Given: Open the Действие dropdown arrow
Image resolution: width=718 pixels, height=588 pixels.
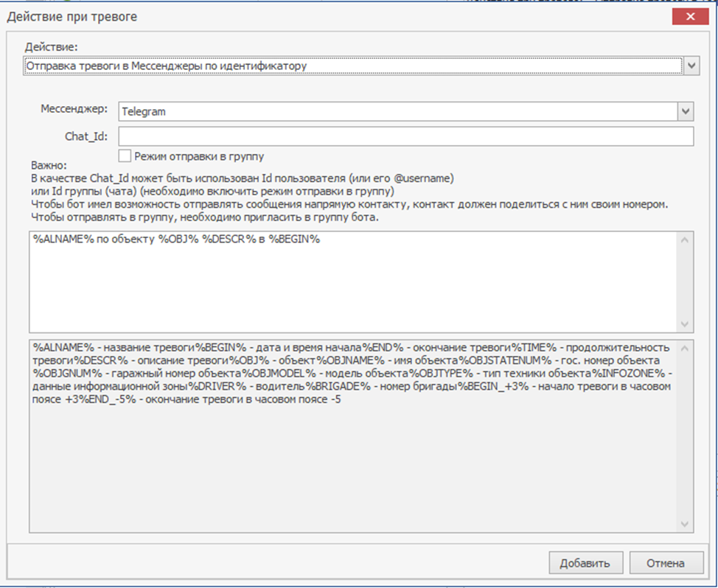Looking at the screenshot, I should coord(691,66).
